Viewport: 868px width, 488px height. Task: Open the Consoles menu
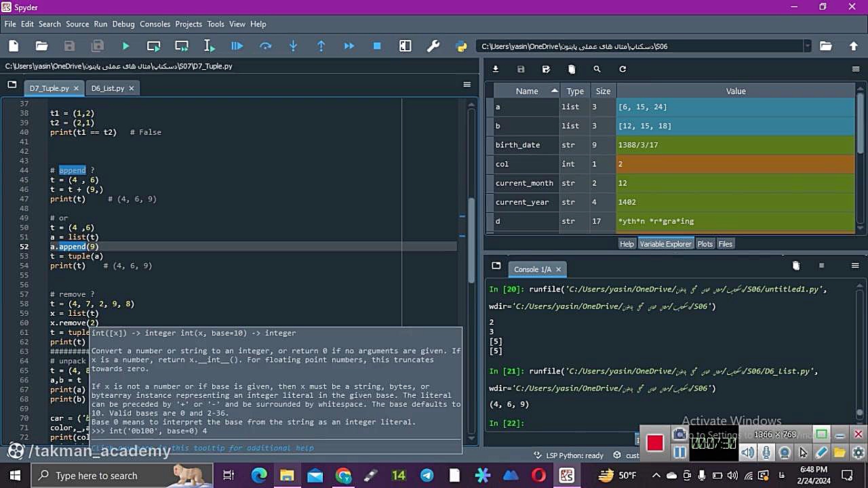pos(155,24)
